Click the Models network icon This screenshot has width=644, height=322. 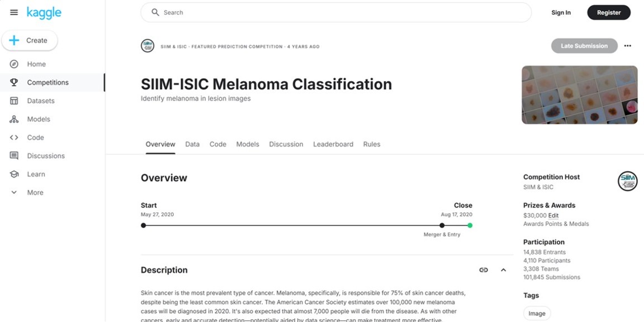[14, 119]
